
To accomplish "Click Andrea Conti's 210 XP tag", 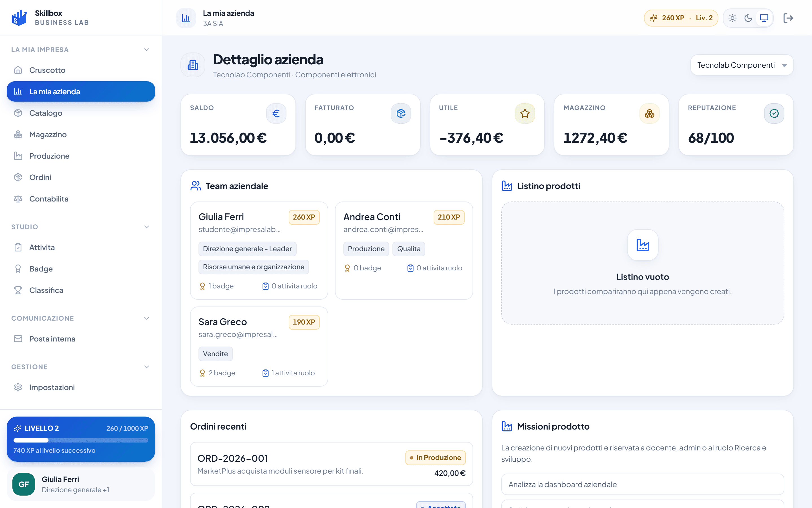I will click(x=449, y=217).
